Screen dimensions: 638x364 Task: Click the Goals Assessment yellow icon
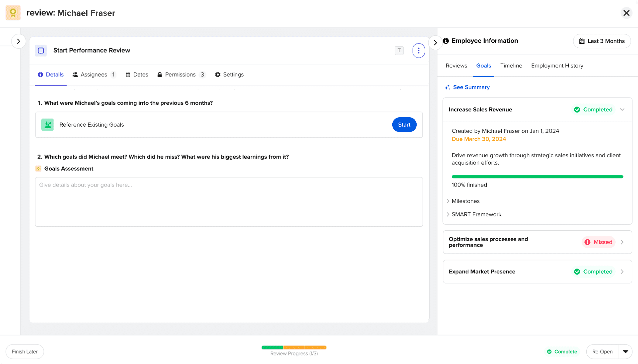point(38,169)
